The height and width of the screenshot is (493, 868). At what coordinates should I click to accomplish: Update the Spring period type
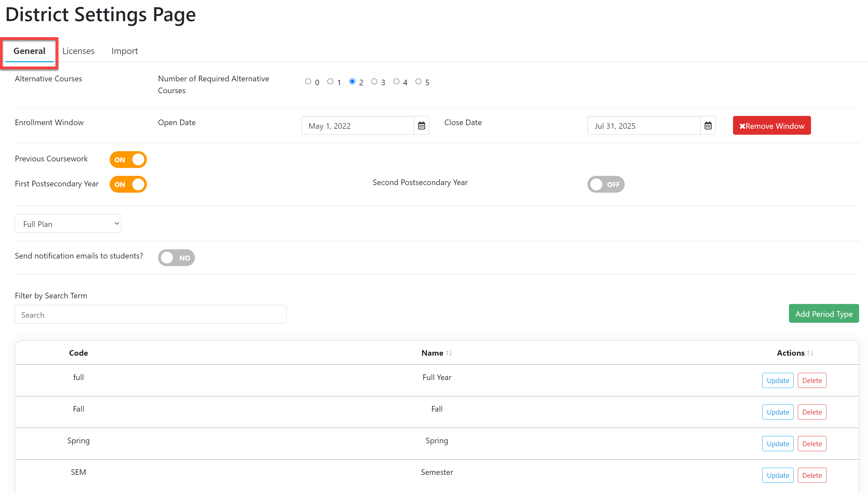pyautogui.click(x=778, y=444)
